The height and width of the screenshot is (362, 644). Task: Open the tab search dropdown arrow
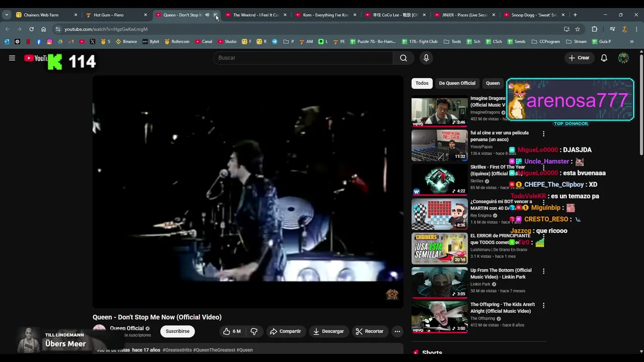pos(7,15)
